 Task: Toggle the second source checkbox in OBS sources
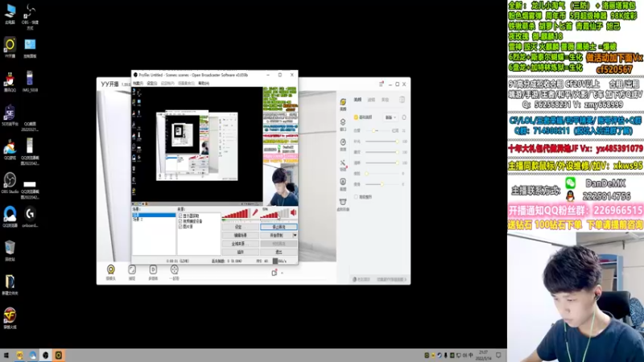pos(180,220)
